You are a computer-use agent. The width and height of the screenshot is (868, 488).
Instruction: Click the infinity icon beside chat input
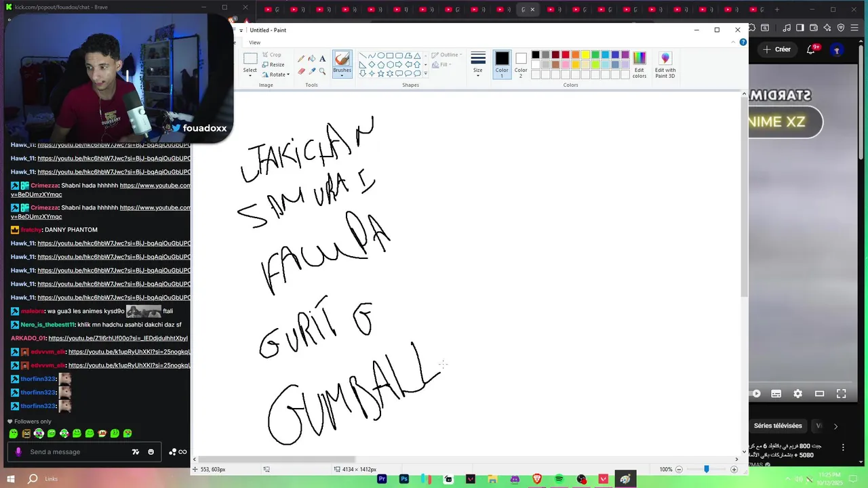tap(182, 452)
